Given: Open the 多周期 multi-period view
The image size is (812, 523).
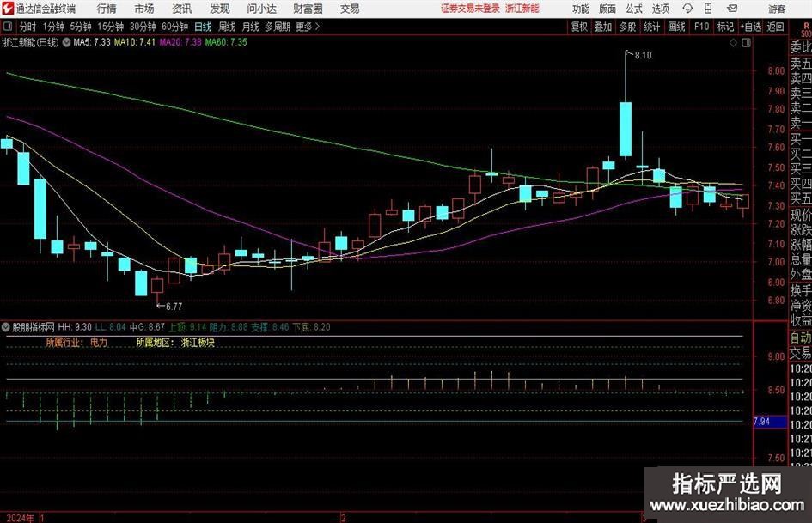Looking at the screenshot, I should [x=278, y=27].
